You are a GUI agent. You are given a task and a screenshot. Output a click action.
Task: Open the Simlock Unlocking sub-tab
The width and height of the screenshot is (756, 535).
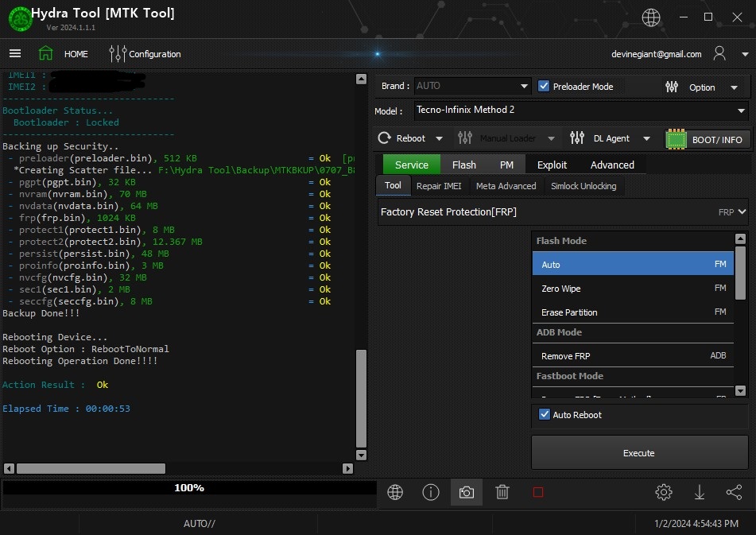point(583,186)
